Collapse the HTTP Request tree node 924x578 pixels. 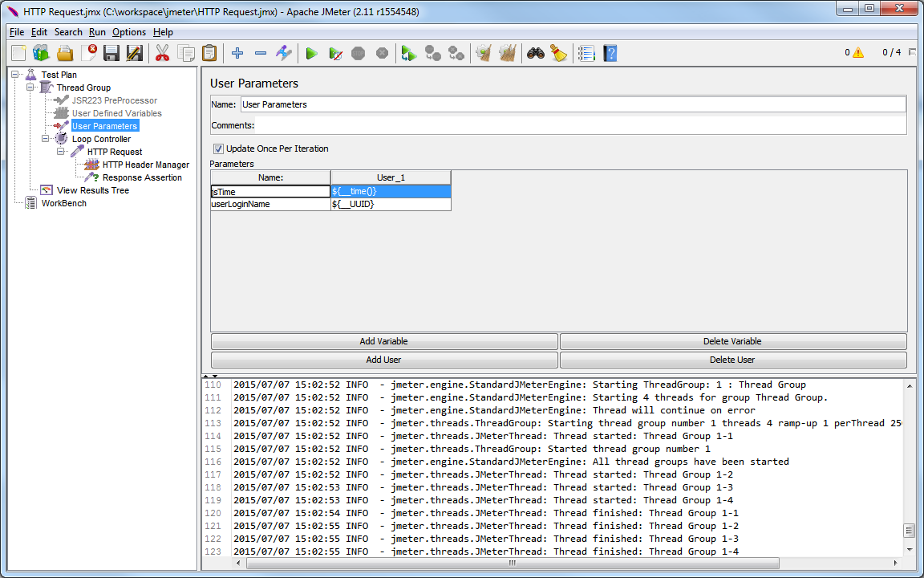(x=61, y=152)
